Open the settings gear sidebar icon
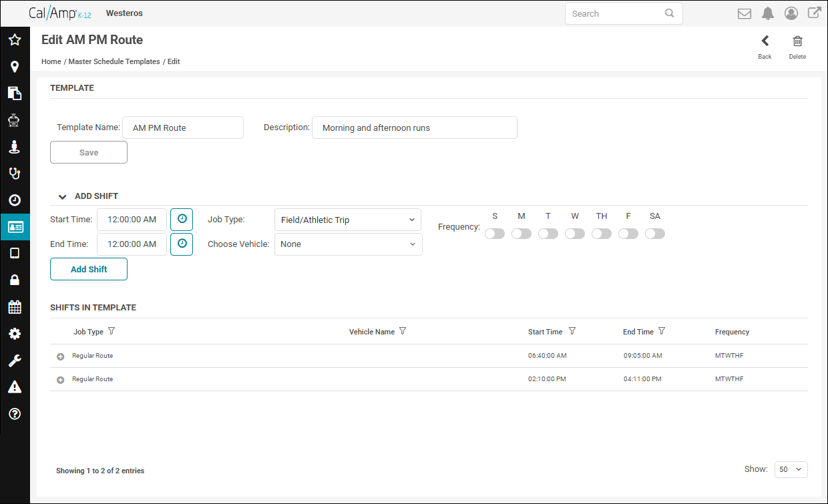Image resolution: width=828 pixels, height=504 pixels. point(15,334)
